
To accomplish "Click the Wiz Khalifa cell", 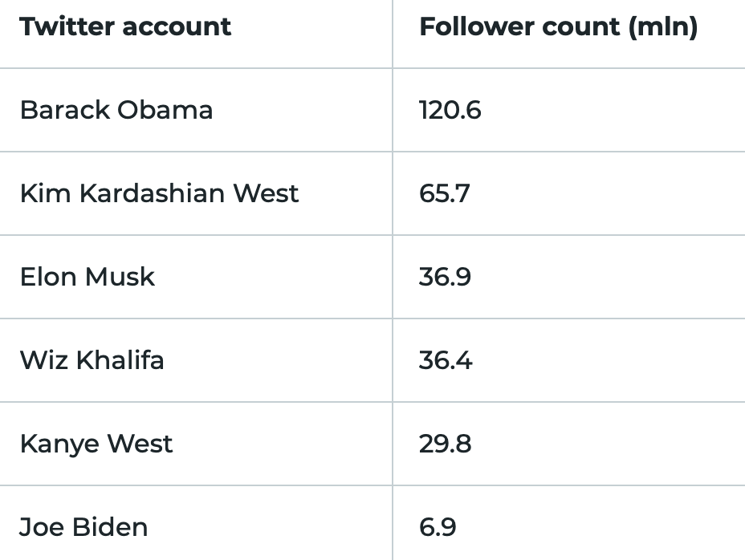I will coord(92,360).
